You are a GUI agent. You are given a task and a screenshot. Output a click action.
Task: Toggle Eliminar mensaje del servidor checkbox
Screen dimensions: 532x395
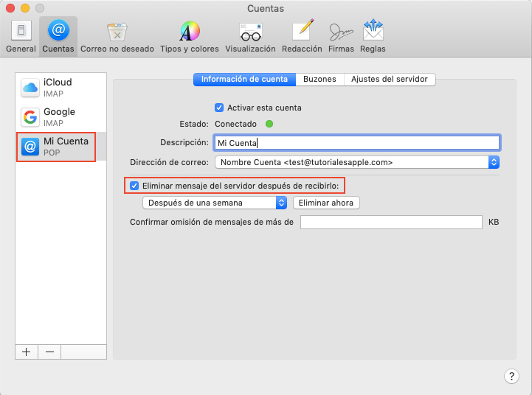coord(134,186)
